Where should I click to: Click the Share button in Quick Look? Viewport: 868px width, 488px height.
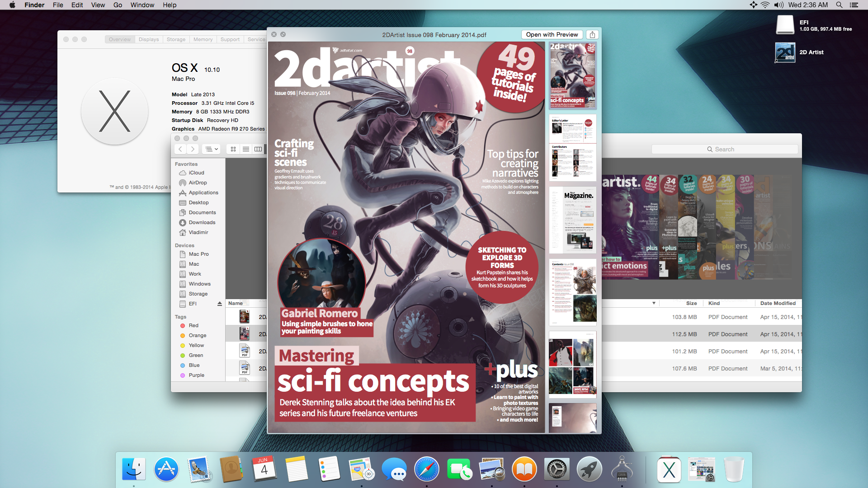pyautogui.click(x=592, y=35)
